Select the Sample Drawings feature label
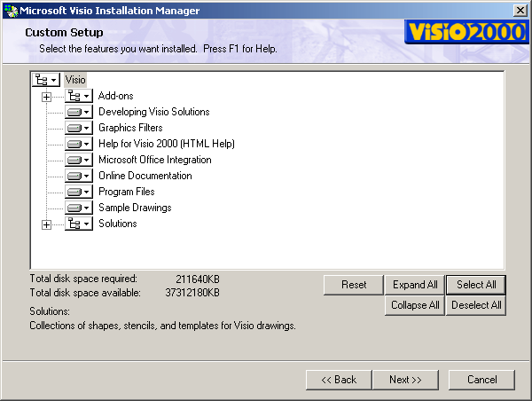 tap(135, 208)
